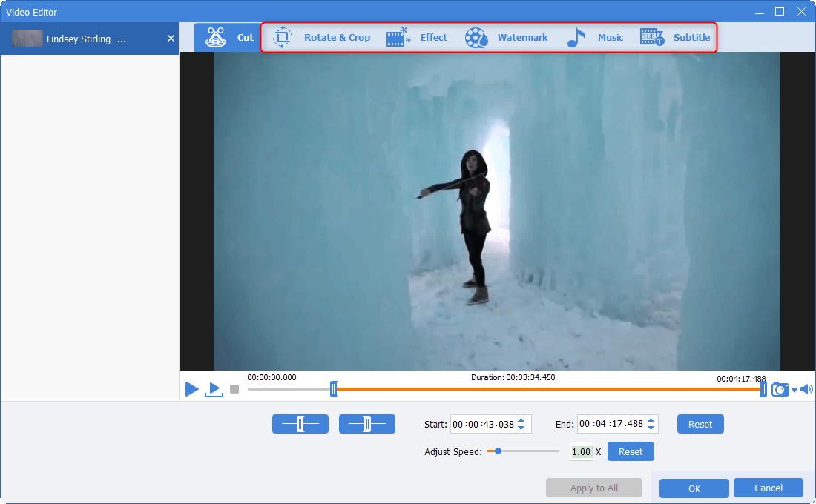Click the Start time stepper arrows

click(x=521, y=424)
